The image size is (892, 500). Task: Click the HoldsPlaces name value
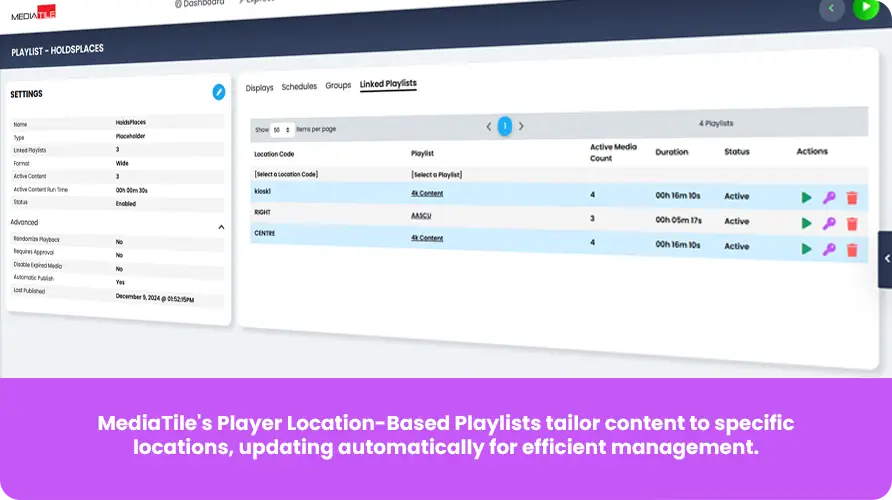131,122
